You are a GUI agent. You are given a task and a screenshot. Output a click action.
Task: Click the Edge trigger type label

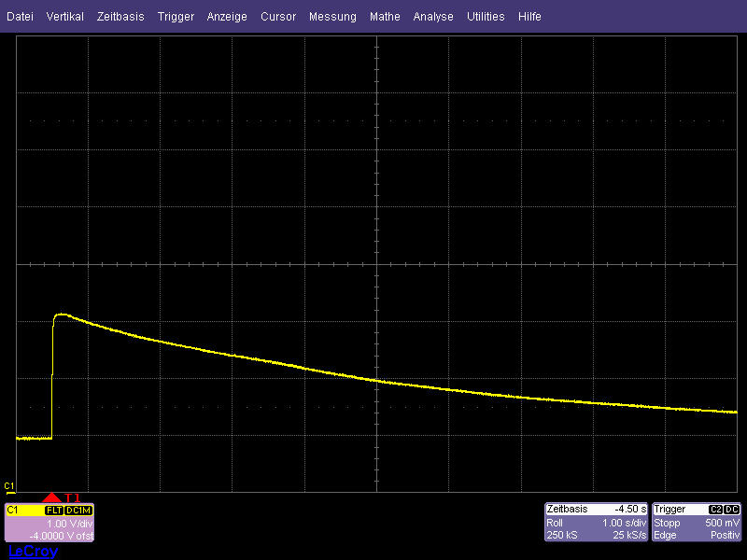coord(665,535)
